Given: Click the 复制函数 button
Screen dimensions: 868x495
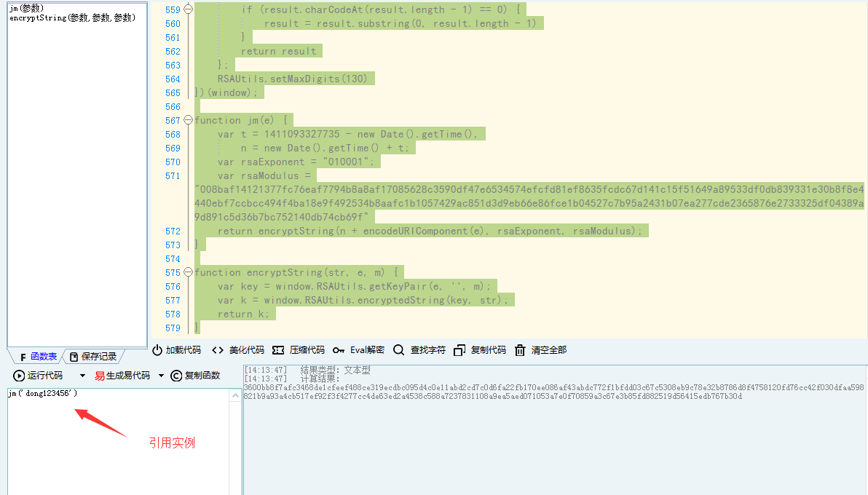Looking at the screenshot, I should pyautogui.click(x=195, y=376).
